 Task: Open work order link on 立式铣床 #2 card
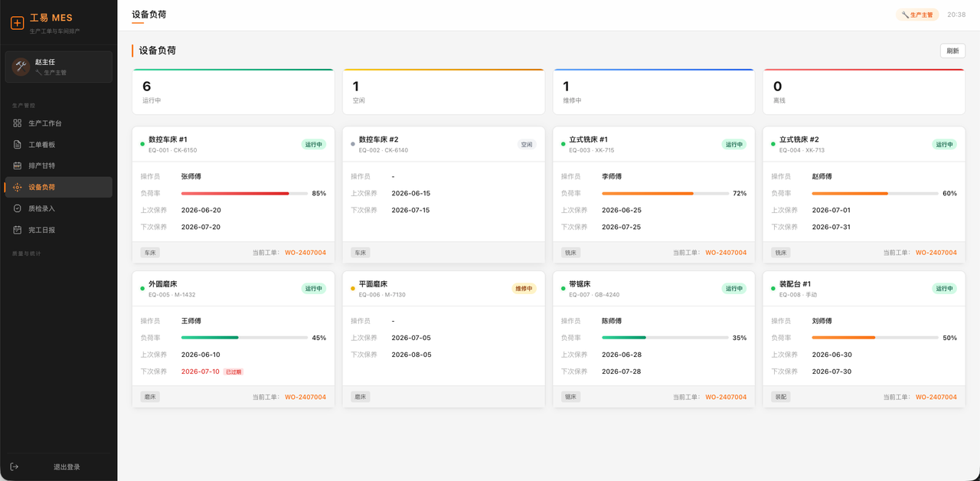pyautogui.click(x=936, y=253)
